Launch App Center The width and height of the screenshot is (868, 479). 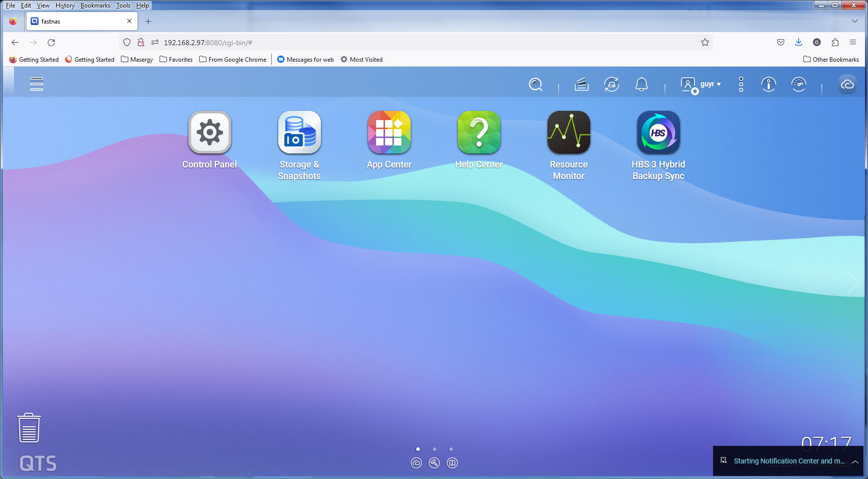coord(389,140)
